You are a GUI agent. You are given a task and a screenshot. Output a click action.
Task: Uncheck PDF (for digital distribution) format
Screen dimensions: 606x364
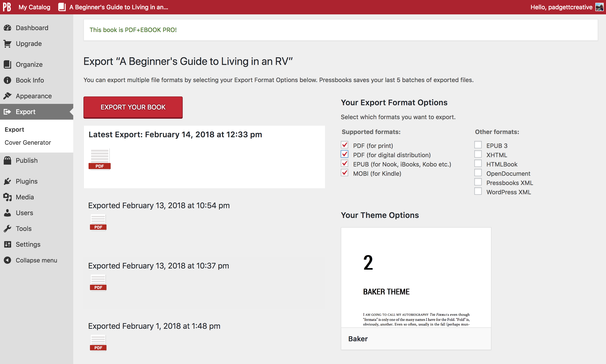pos(344,154)
